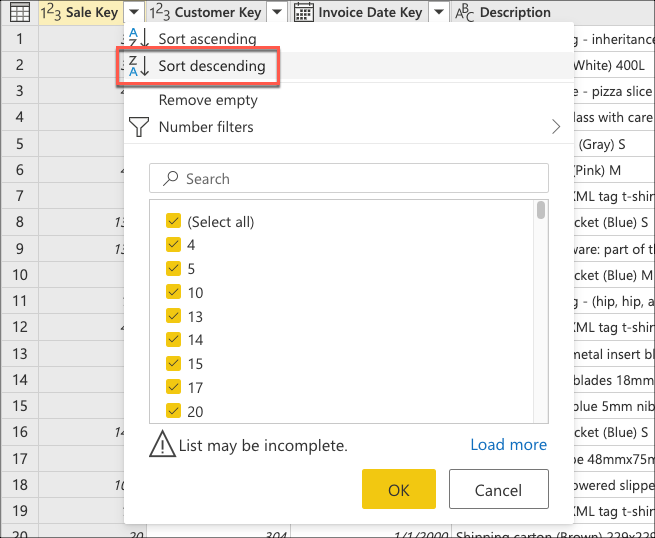
Task: Uncheck the value 13 checkbox
Action: (173, 316)
